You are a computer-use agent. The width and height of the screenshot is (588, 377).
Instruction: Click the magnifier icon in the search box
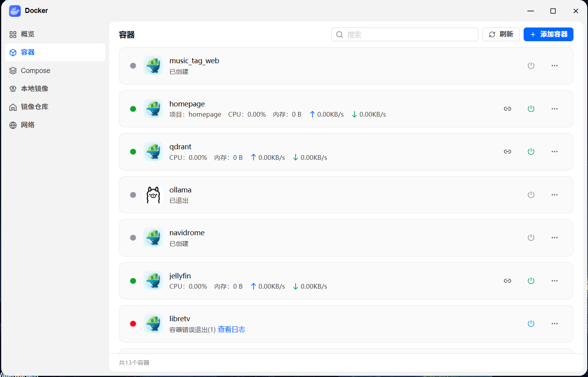tap(340, 35)
